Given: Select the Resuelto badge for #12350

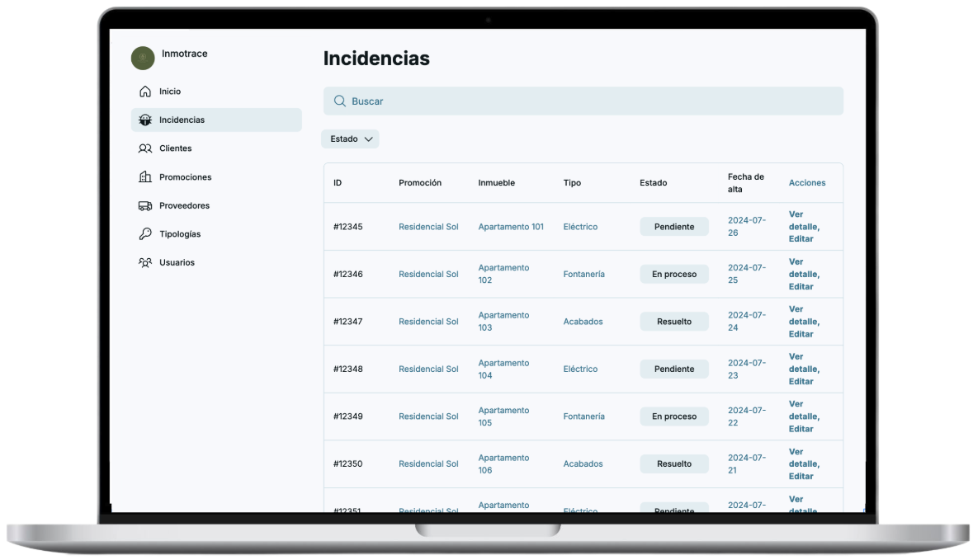Looking at the screenshot, I should pos(673,464).
